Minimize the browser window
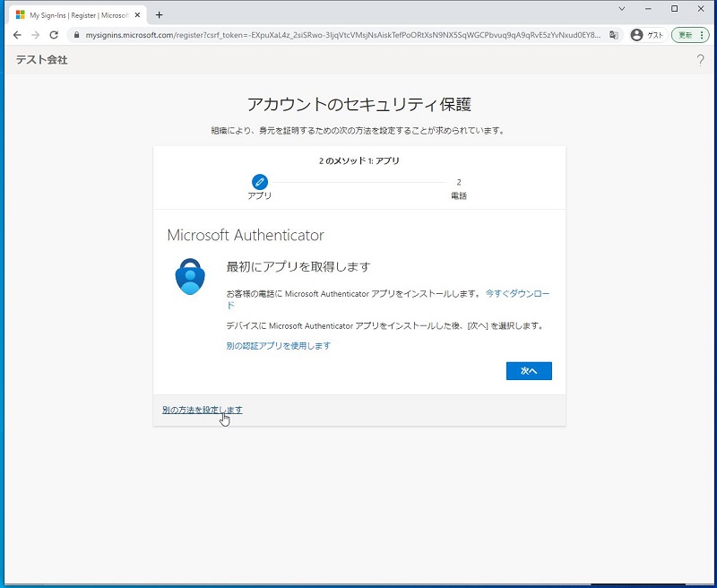The height and width of the screenshot is (588, 717). tap(648, 9)
